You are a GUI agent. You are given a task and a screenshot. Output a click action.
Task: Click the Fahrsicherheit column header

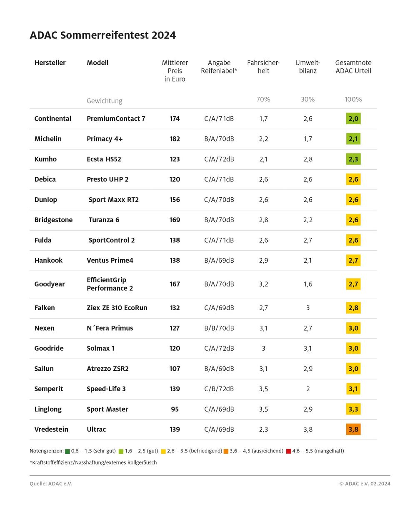click(263, 67)
